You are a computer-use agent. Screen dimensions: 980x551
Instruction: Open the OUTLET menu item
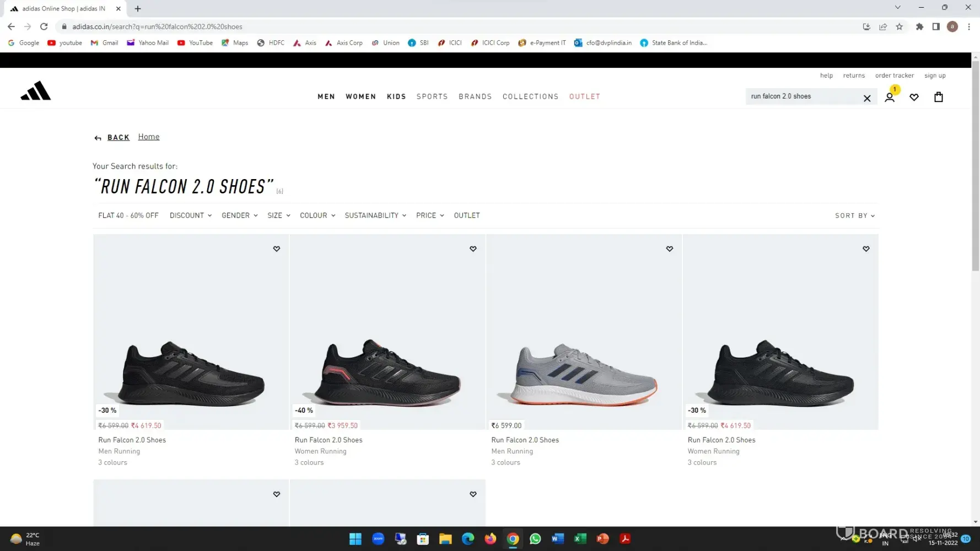pyautogui.click(x=585, y=96)
